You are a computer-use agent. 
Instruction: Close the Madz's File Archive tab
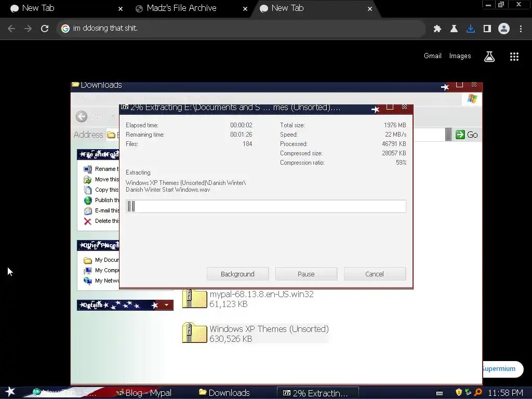click(x=245, y=9)
